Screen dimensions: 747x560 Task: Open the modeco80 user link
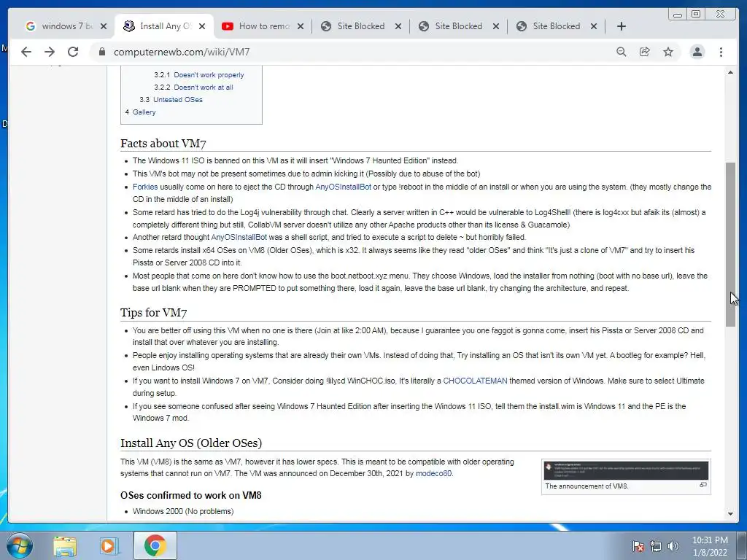point(433,473)
